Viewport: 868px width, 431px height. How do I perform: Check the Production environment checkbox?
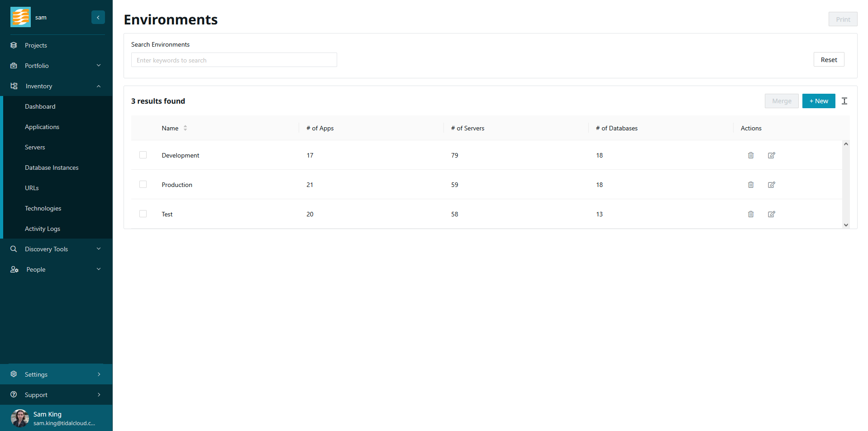click(x=143, y=184)
